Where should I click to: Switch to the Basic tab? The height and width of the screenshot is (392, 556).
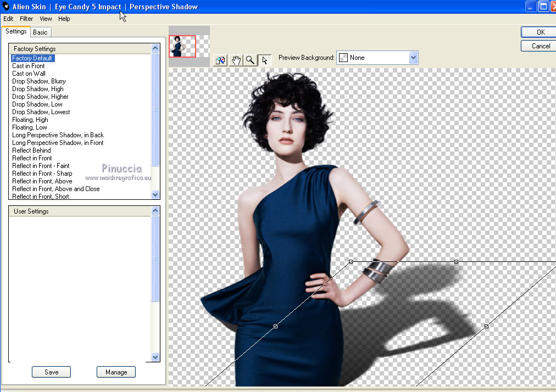[x=41, y=32]
